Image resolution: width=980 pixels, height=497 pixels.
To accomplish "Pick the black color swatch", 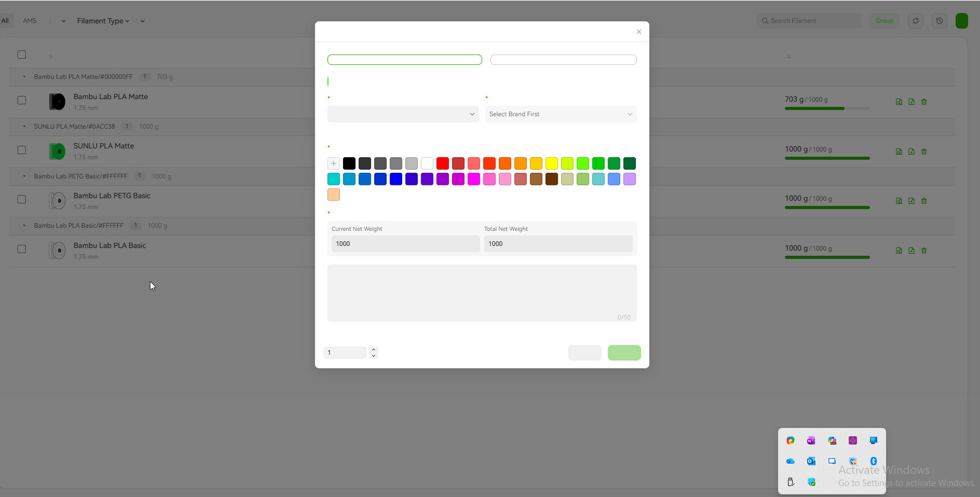I will tap(349, 164).
